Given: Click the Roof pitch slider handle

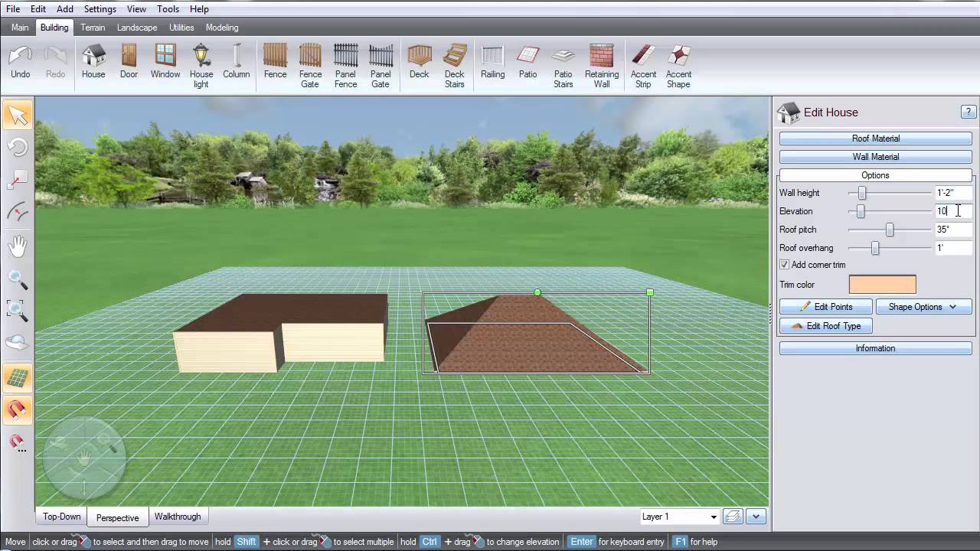Looking at the screenshot, I should (890, 230).
